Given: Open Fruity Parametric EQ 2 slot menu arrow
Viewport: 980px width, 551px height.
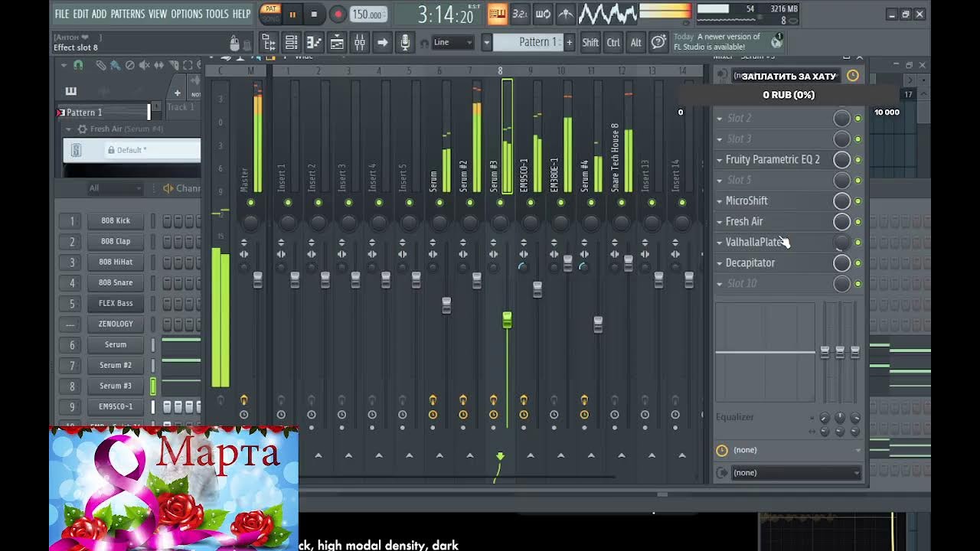Looking at the screenshot, I should [x=719, y=160].
